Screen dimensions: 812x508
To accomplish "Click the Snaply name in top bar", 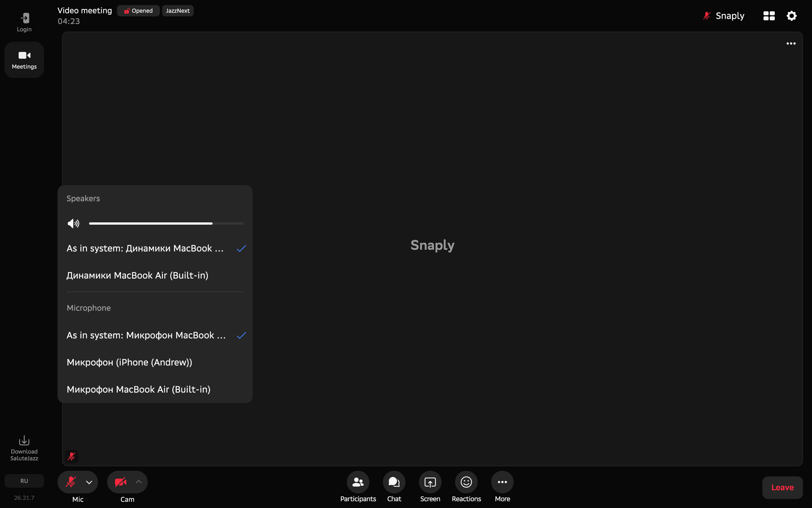I will (730, 16).
